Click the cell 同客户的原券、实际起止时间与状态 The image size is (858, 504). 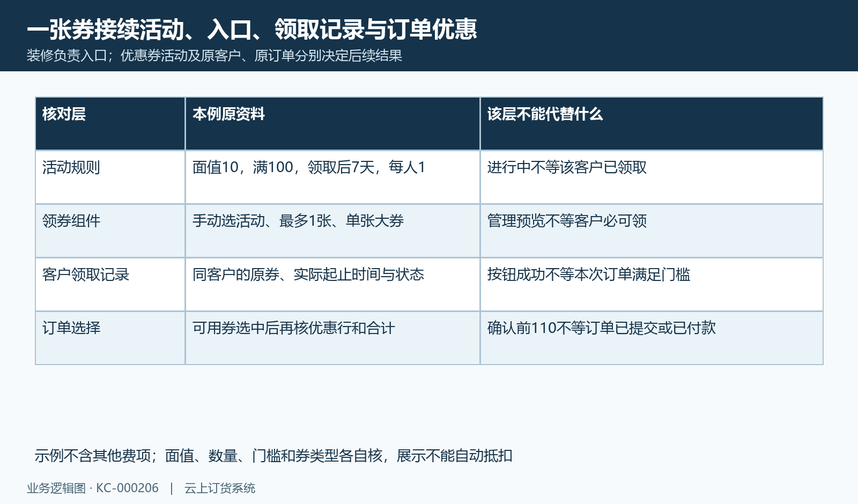click(x=332, y=285)
